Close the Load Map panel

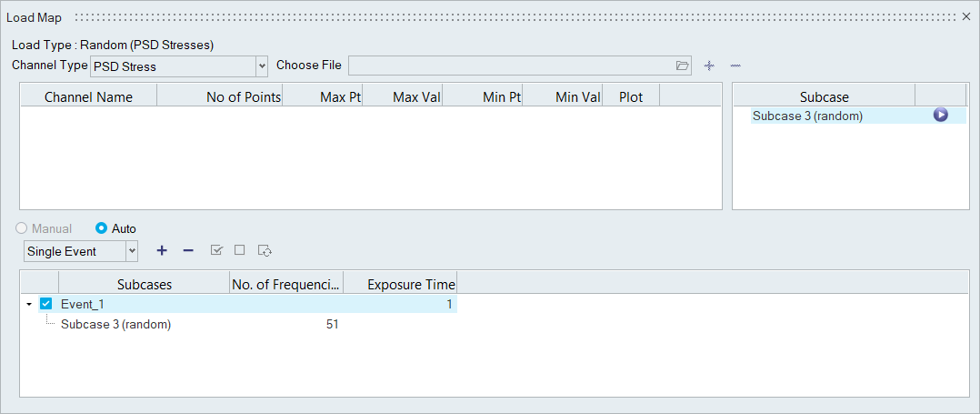tap(966, 17)
